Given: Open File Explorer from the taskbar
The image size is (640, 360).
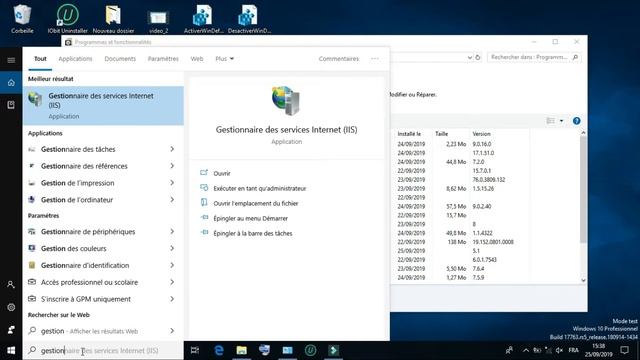Looking at the screenshot, I should [242, 350].
